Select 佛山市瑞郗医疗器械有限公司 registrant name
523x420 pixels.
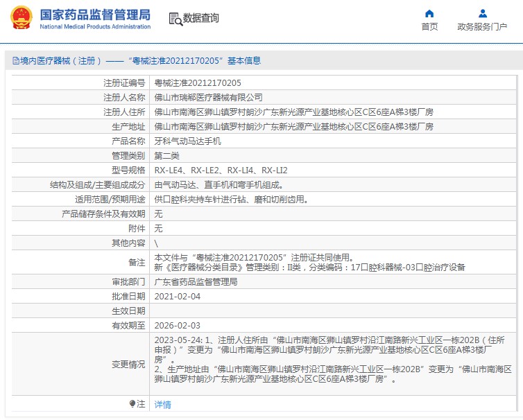coord(209,98)
